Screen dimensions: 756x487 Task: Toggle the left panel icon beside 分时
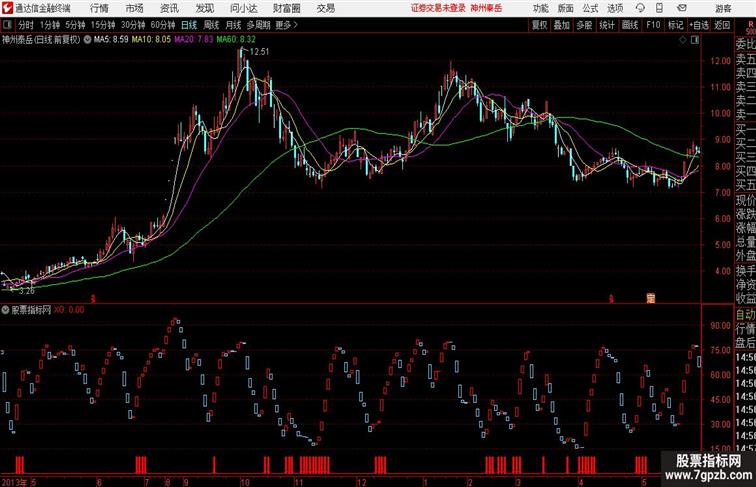[7, 25]
